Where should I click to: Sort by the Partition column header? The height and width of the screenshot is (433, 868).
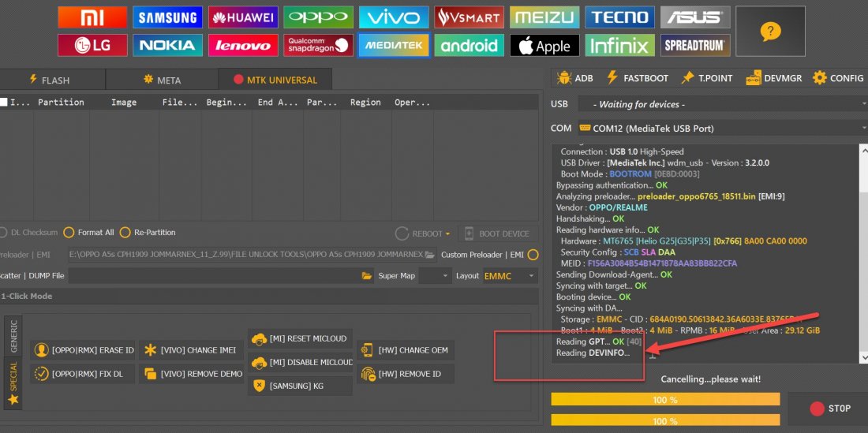click(61, 103)
